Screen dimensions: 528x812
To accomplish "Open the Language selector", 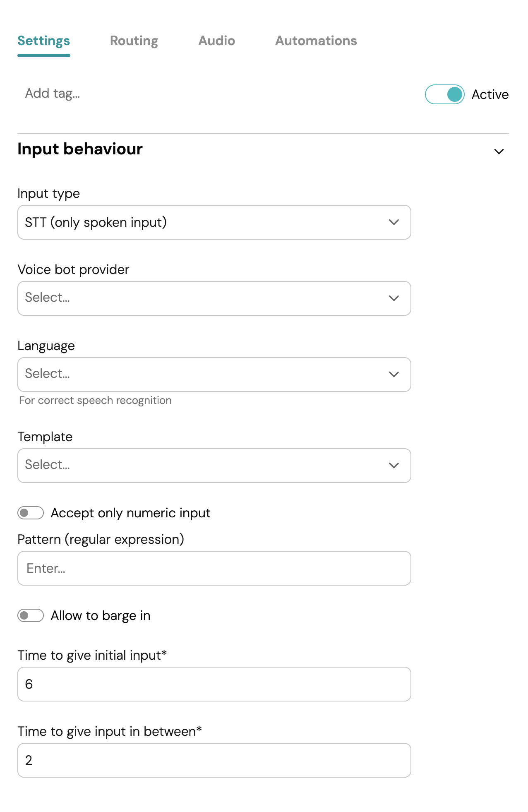I will (214, 374).
